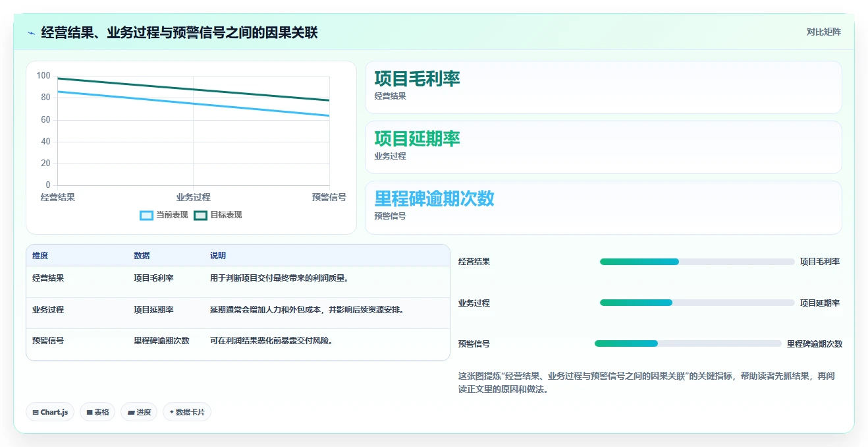Open the 项目毛利率 data card
This screenshot has width=868, height=447.
(x=603, y=88)
